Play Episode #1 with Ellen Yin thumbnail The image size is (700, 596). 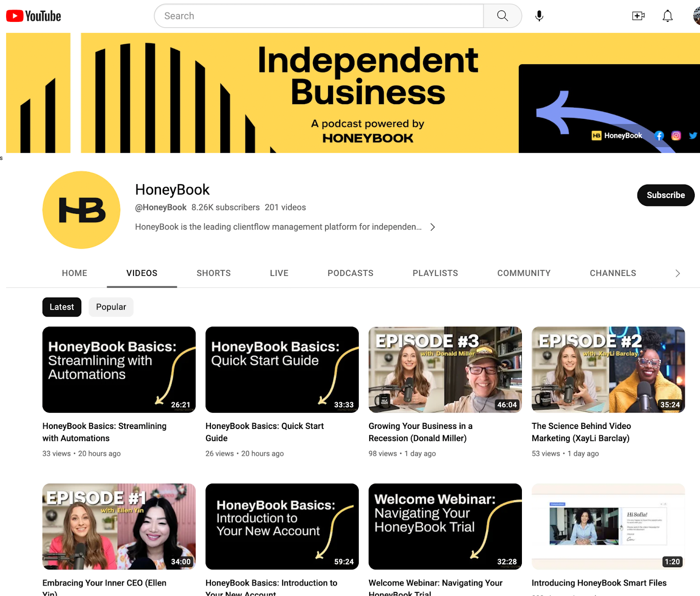[119, 526]
